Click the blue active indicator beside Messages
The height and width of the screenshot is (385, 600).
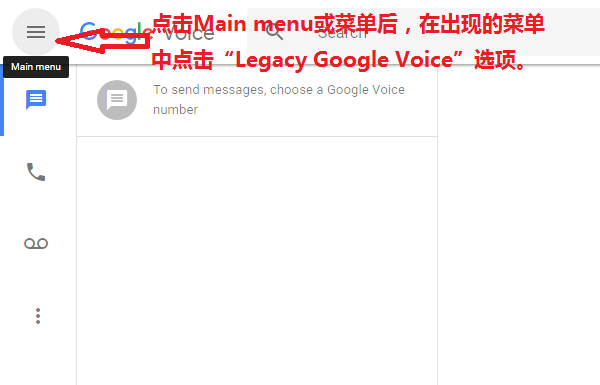coord(2,100)
